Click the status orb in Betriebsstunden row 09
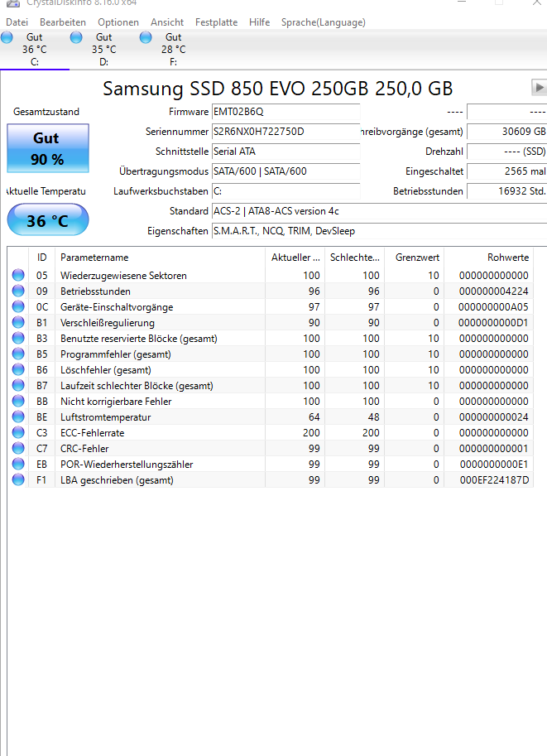Image resolution: width=547 pixels, height=756 pixels. pos(18,291)
